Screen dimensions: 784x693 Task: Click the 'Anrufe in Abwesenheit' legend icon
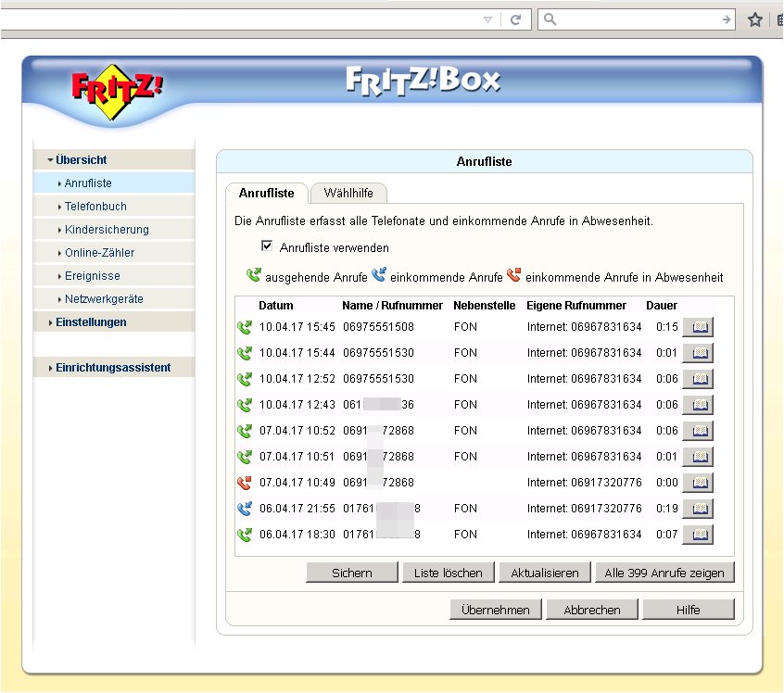514,275
